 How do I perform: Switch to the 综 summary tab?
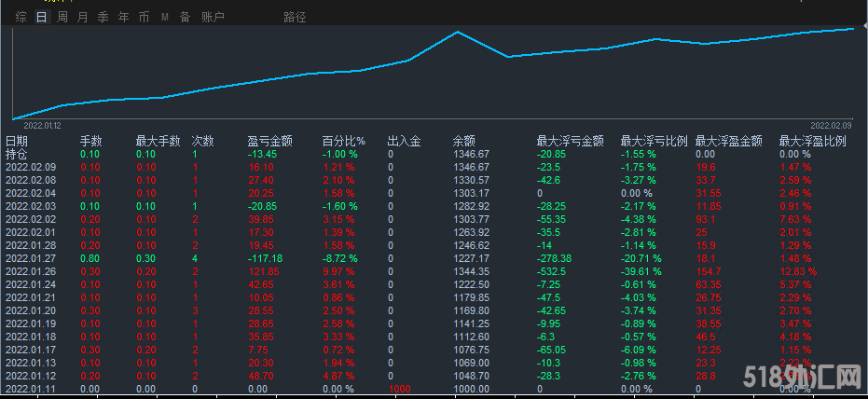coord(21,17)
